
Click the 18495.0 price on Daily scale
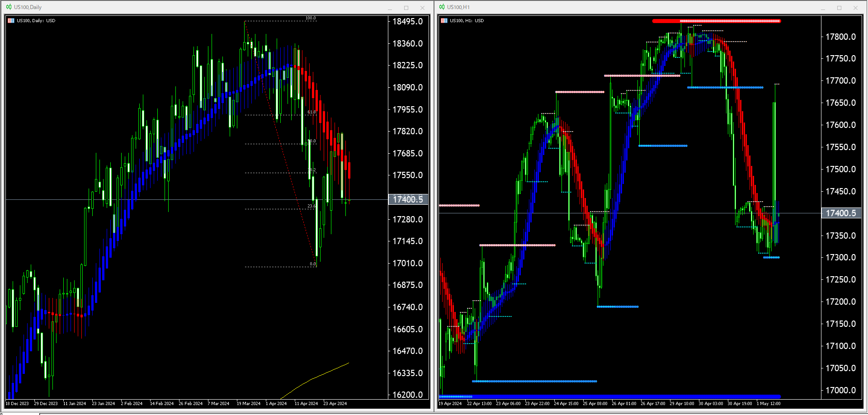pyautogui.click(x=408, y=22)
